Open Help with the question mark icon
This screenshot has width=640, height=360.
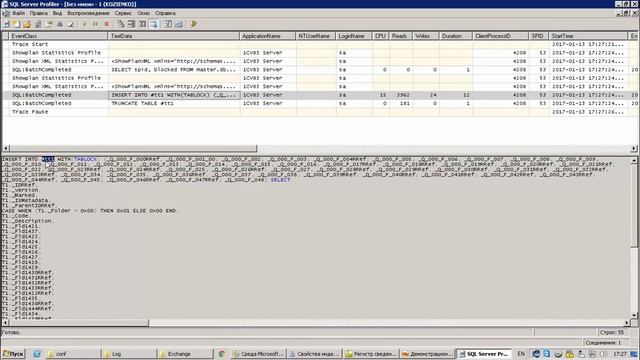tap(193, 24)
